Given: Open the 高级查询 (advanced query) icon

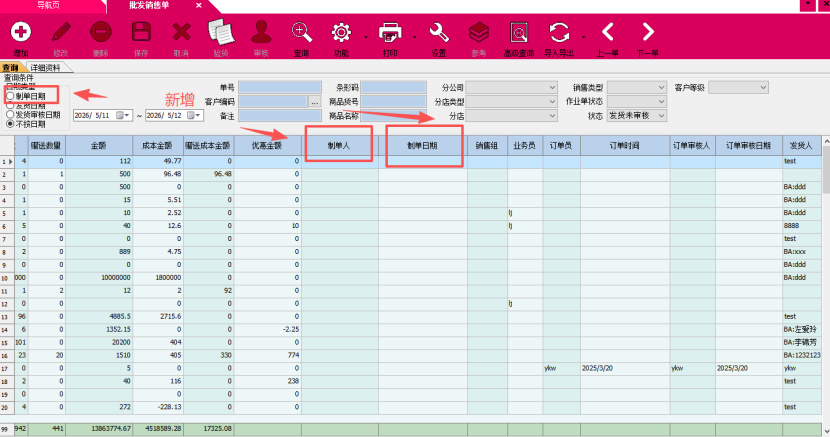Looking at the screenshot, I should tap(519, 32).
